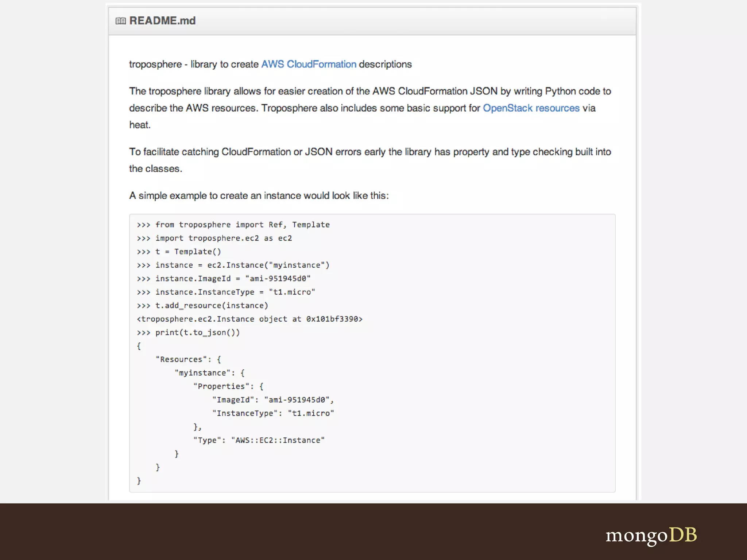Screen dimensions: 747x560
Task: Click the 'To facilitate catching CloudFormation' paragraph
Action: click(x=370, y=152)
